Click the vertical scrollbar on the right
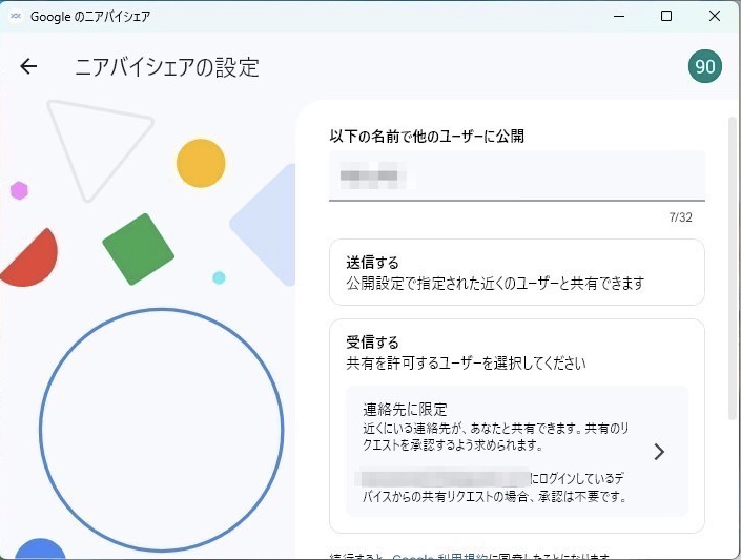 [732, 268]
